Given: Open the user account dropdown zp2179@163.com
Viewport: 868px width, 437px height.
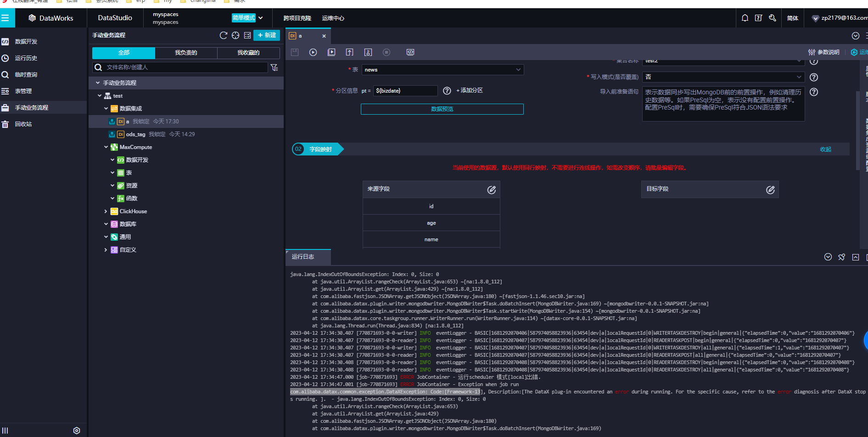Looking at the screenshot, I should (840, 18).
